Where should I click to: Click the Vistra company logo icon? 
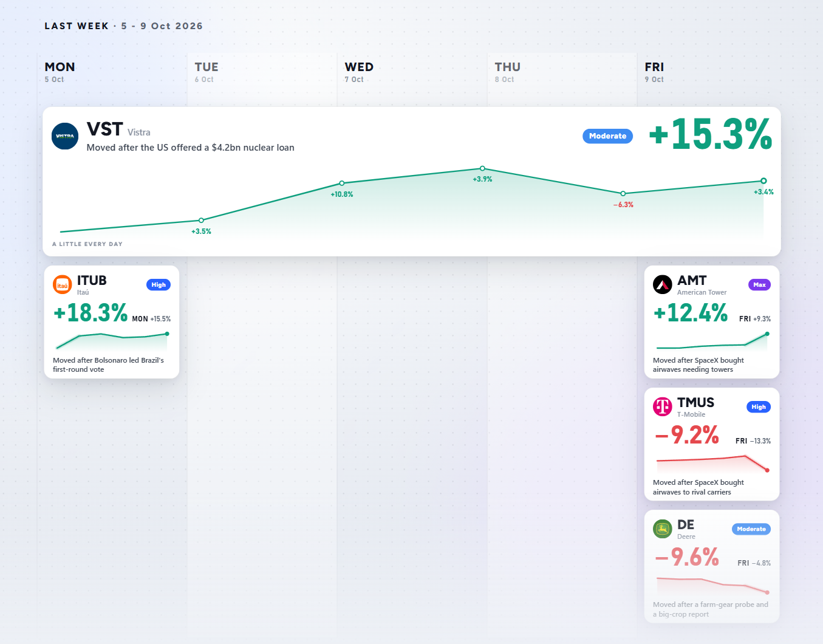(65, 136)
